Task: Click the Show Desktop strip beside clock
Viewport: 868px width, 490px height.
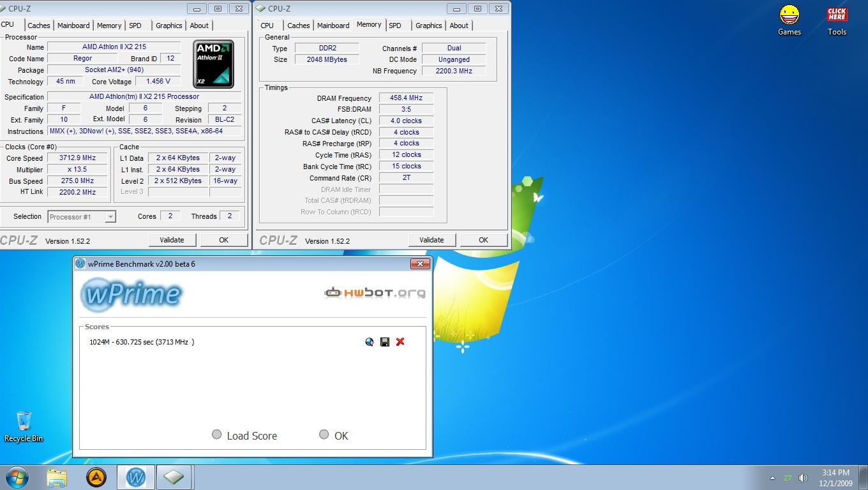Action: click(863, 478)
